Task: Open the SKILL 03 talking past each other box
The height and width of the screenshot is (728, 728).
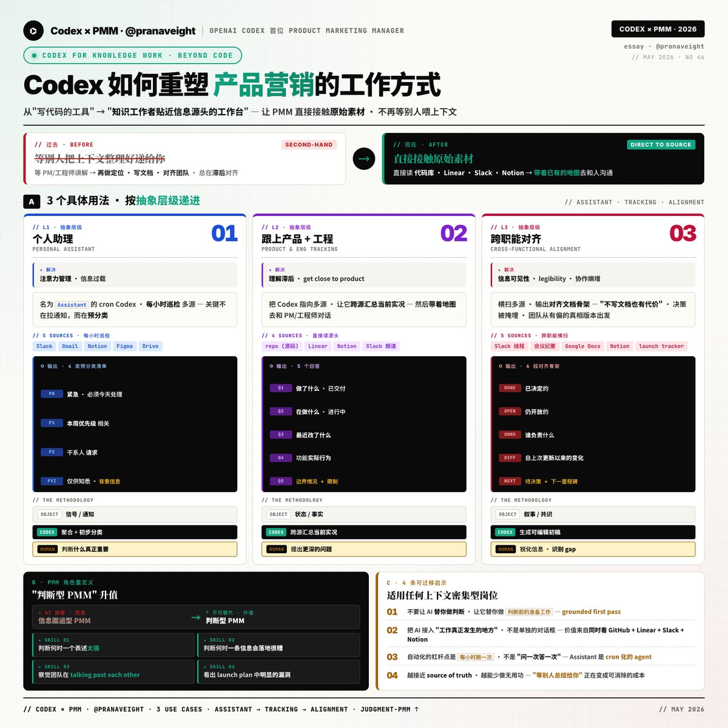Action: point(113,672)
